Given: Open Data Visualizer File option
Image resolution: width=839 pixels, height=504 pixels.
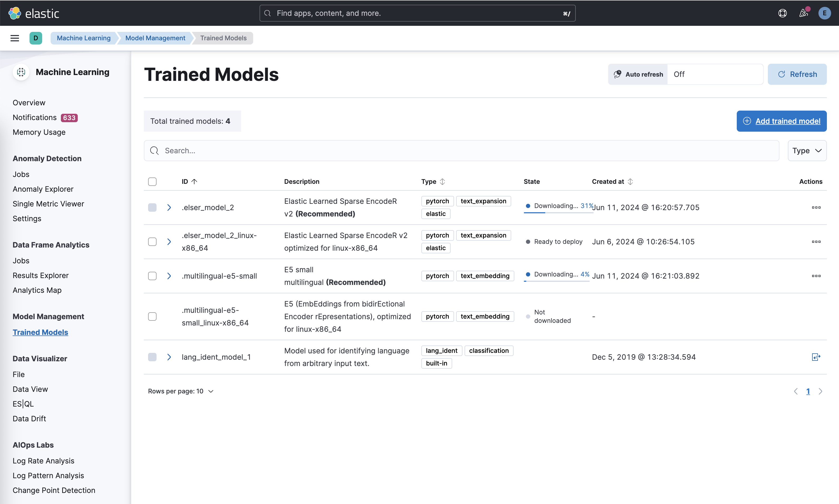Looking at the screenshot, I should point(19,374).
